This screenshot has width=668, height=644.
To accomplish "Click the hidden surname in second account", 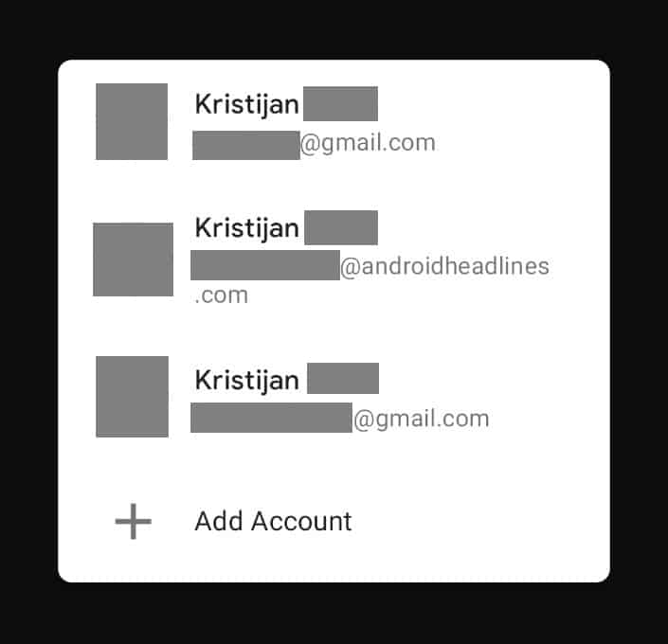I will (x=341, y=227).
